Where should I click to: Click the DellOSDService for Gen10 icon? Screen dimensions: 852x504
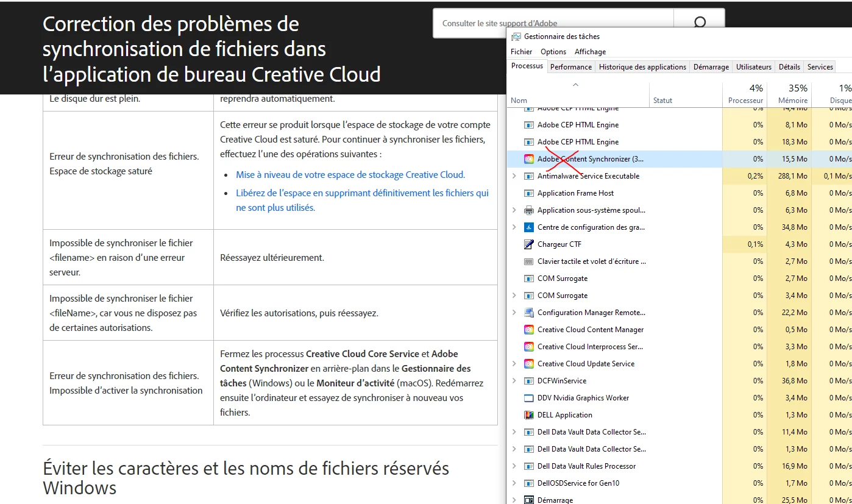click(x=529, y=483)
